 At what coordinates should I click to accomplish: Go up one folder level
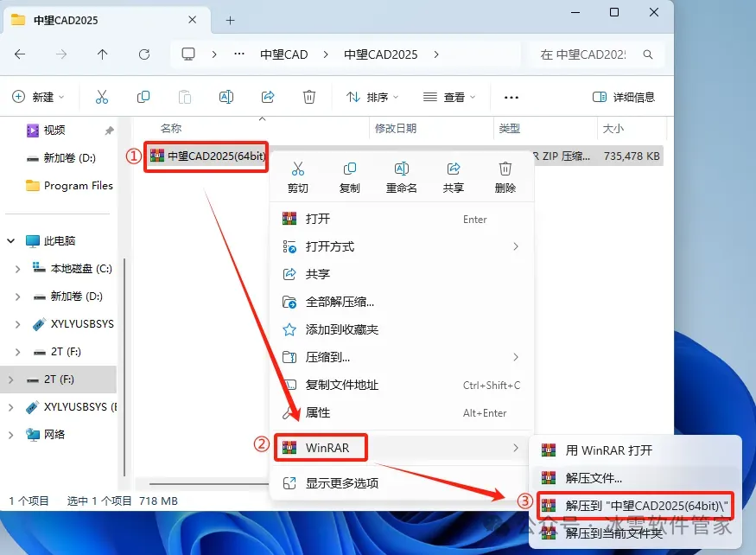pyautogui.click(x=102, y=54)
